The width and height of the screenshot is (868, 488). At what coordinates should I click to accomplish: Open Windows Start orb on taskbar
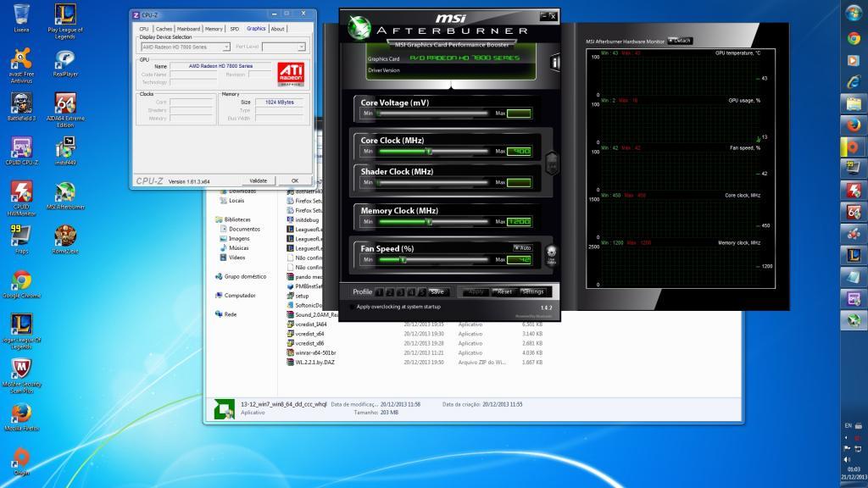click(x=854, y=12)
